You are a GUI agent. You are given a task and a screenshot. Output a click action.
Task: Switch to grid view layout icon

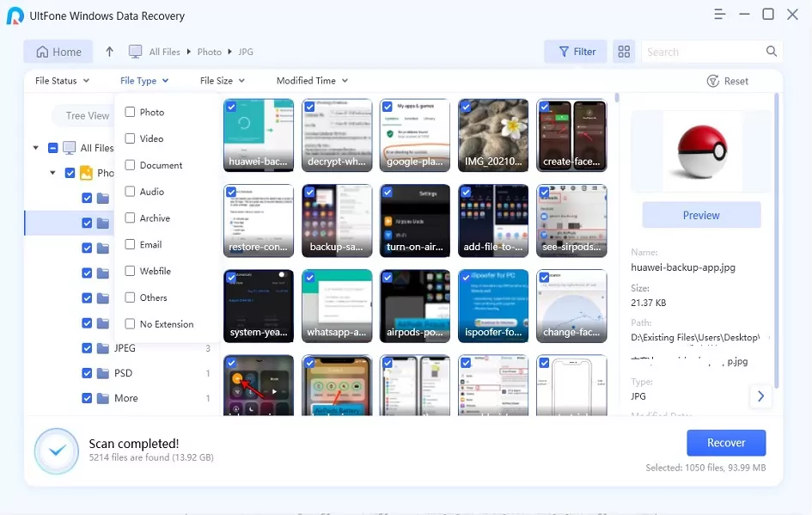[x=624, y=52]
